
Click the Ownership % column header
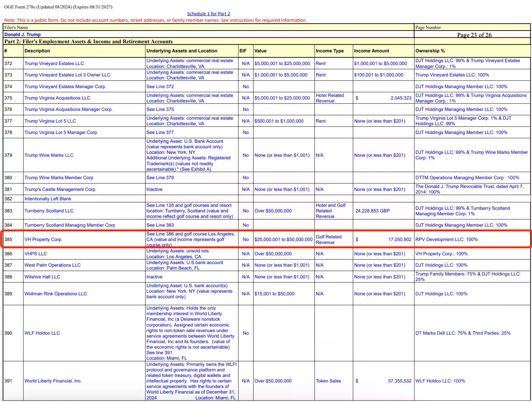[x=430, y=51]
